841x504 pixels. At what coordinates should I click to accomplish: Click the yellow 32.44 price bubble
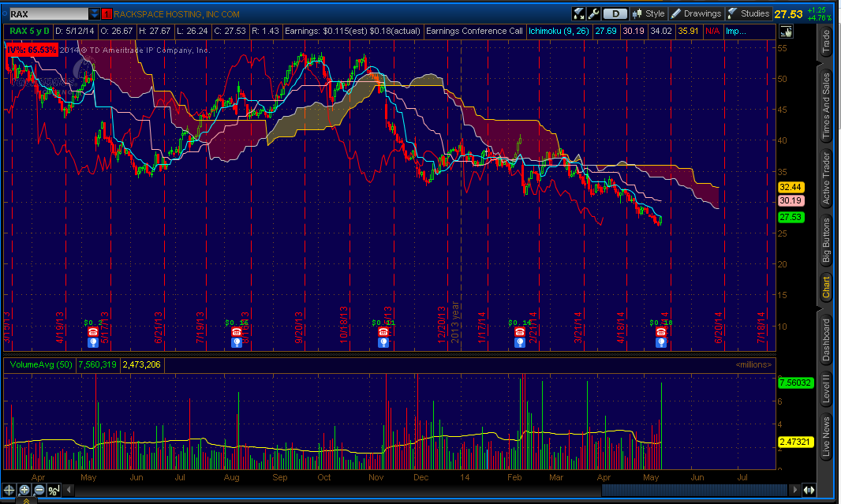(x=791, y=187)
